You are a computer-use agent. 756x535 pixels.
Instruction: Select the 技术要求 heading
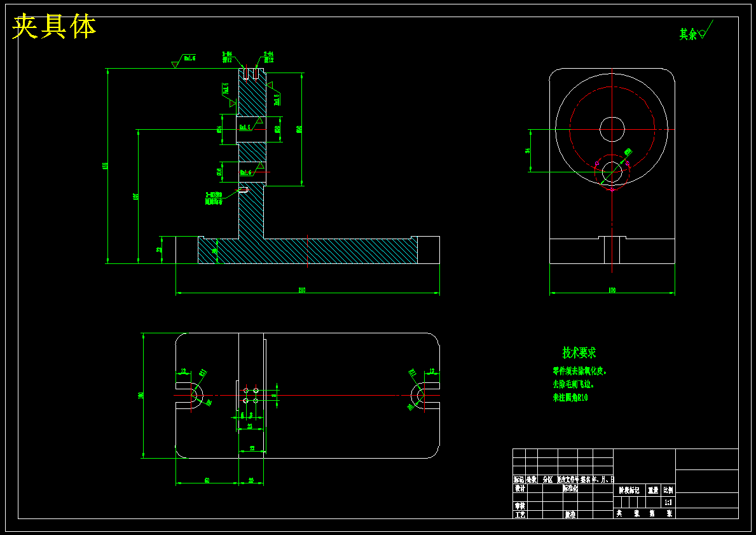579,352
